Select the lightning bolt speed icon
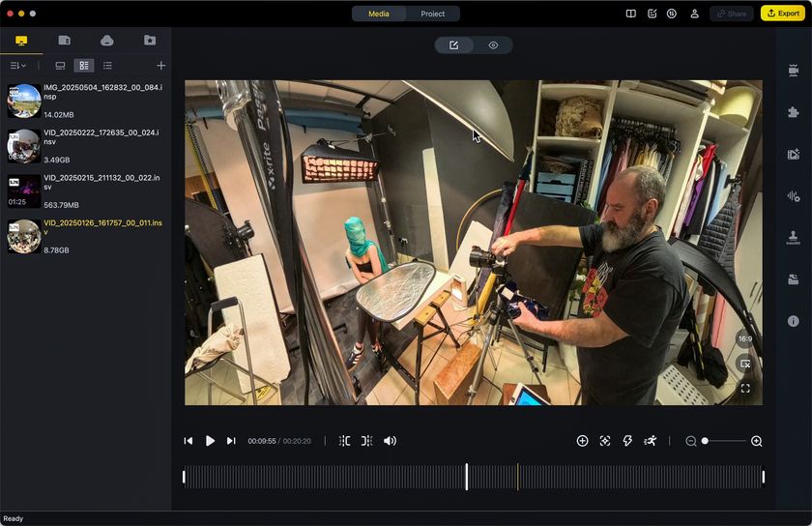The width and height of the screenshot is (812, 526). (627, 441)
